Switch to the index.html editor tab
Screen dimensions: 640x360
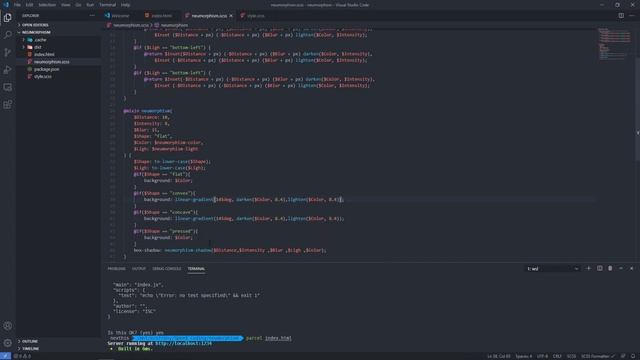click(x=161, y=16)
